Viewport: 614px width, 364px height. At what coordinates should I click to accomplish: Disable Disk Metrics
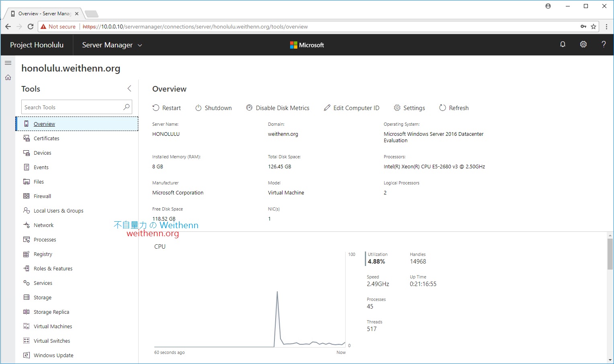(278, 108)
